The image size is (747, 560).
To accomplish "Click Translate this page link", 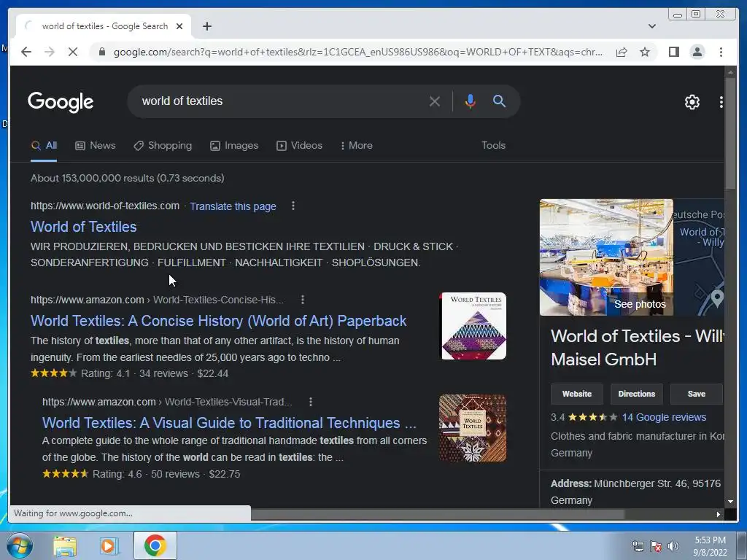I will [233, 206].
